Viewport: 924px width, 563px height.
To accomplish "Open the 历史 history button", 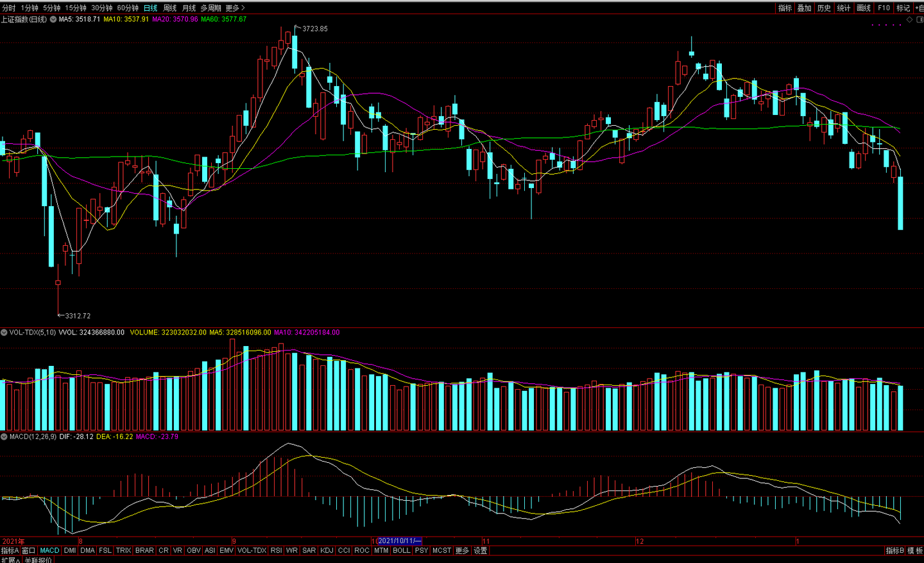I will click(825, 8).
